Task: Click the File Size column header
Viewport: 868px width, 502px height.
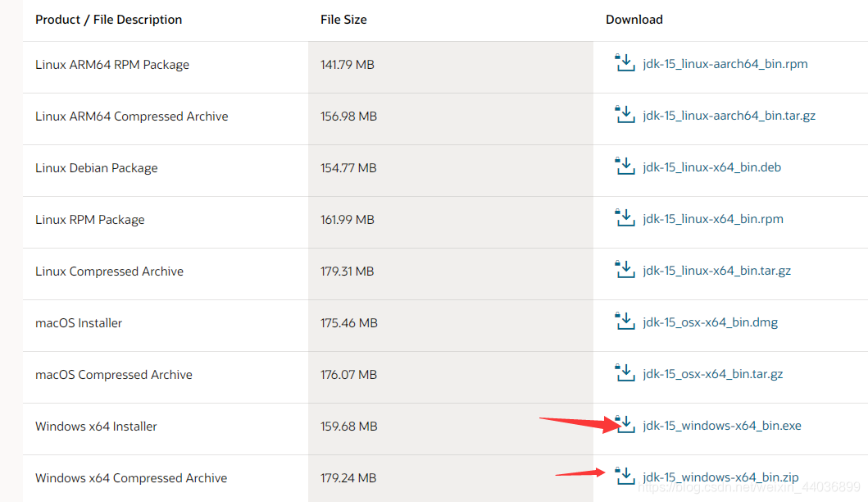Action: point(343,20)
